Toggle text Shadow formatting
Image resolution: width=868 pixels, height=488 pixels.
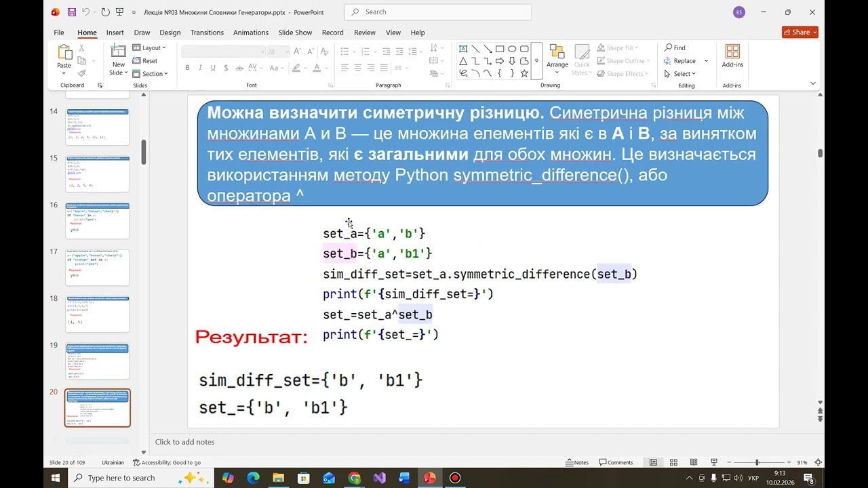(226, 68)
